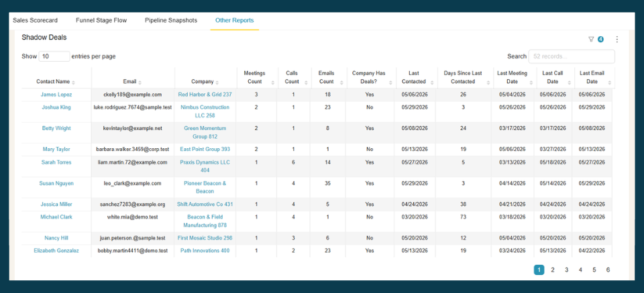Sort by Last Meeting Date column arrows

[531, 82]
